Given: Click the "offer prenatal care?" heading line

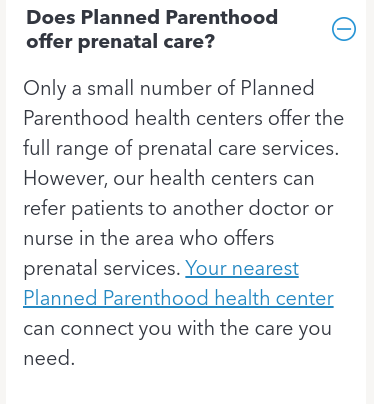Looking at the screenshot, I should coord(121,42).
